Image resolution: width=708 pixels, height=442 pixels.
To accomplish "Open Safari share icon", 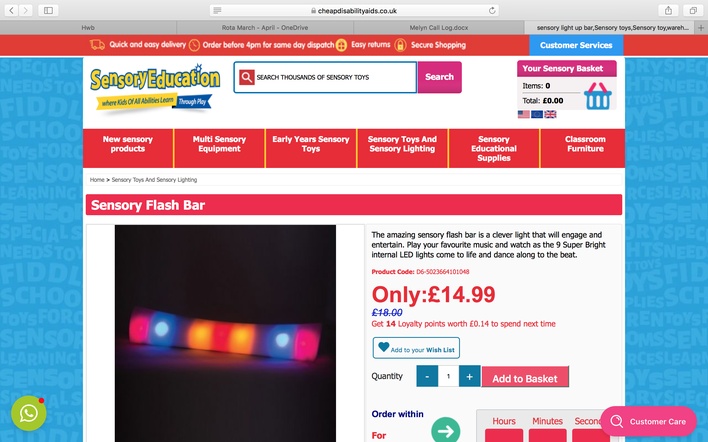I will click(668, 10).
